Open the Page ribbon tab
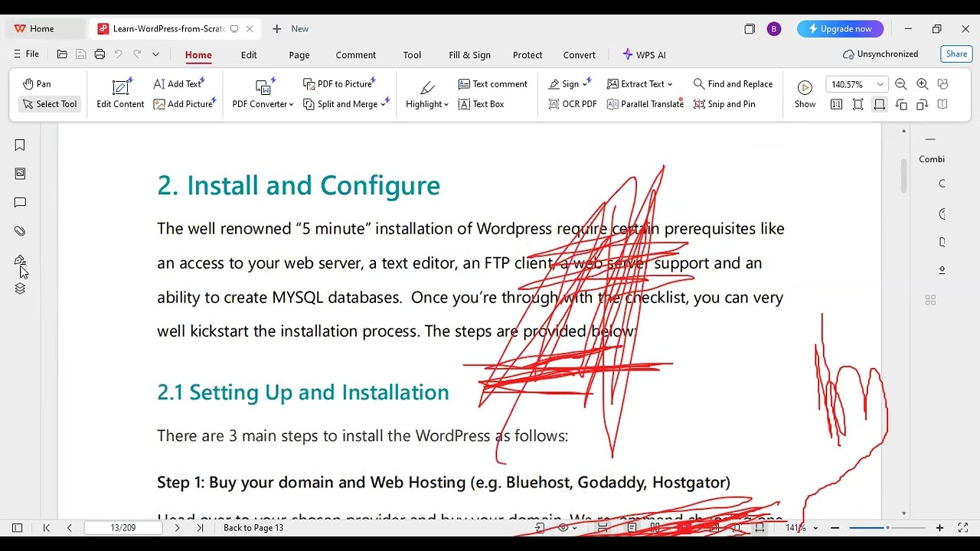Image resolution: width=980 pixels, height=551 pixels. (x=299, y=55)
